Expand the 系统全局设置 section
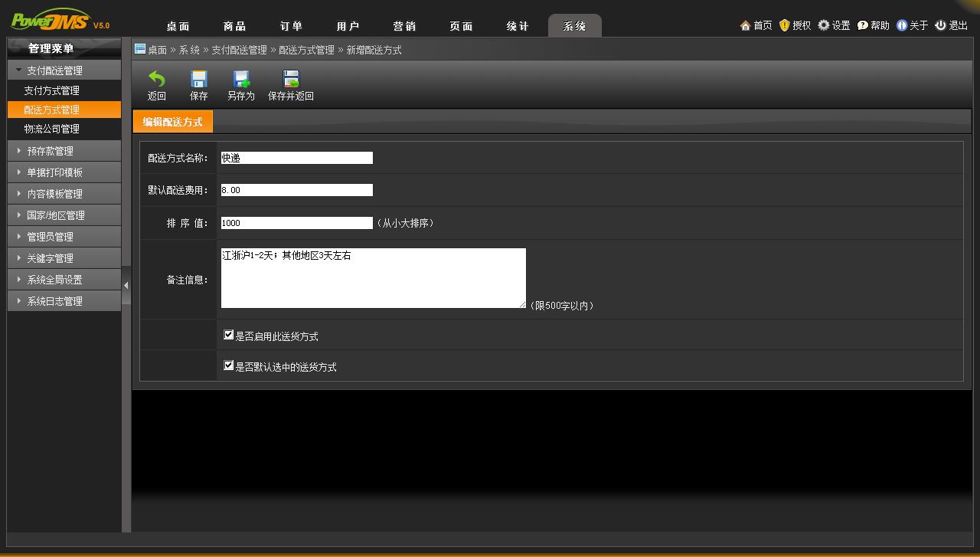Screen dimensions: 980x557 (64, 280)
